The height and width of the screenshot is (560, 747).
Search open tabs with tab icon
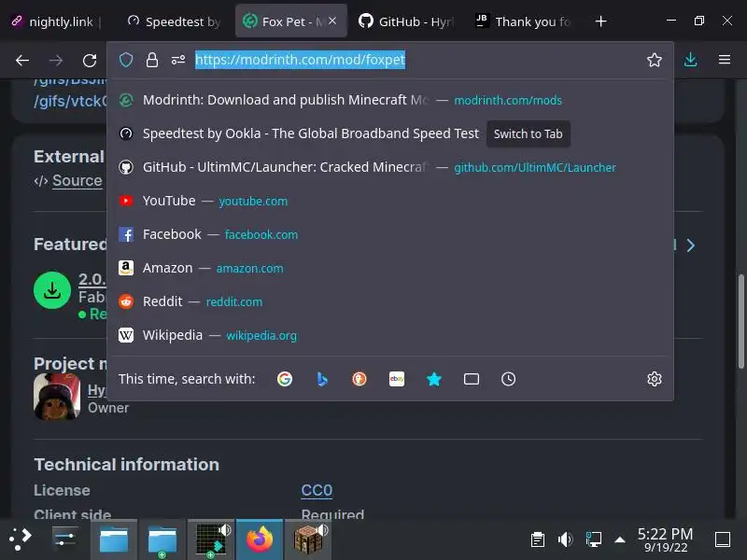[x=472, y=379]
